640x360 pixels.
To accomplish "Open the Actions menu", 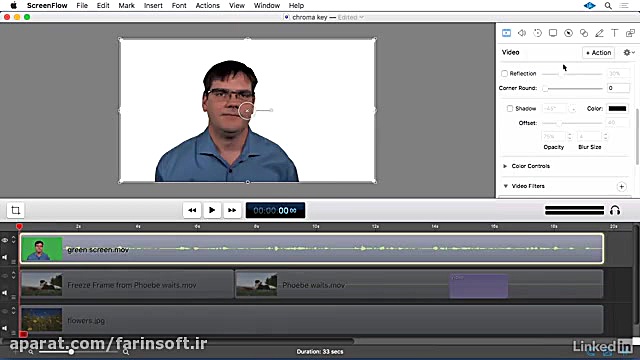I will [x=207, y=6].
